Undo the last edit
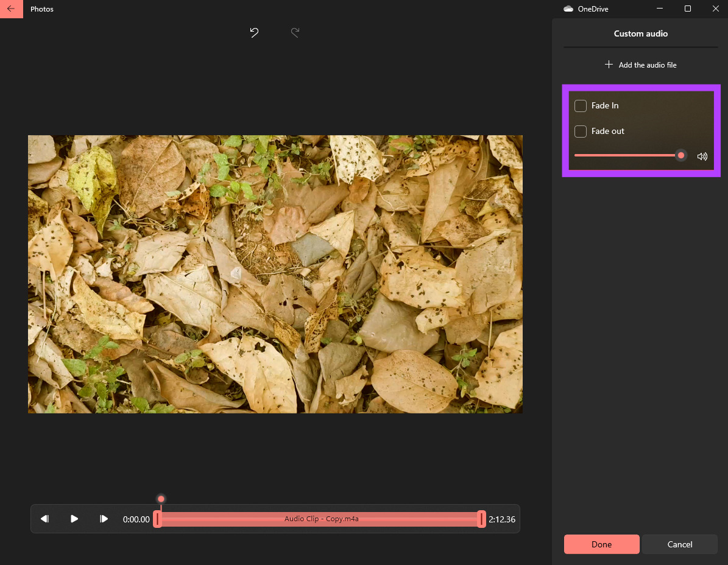The height and width of the screenshot is (565, 728). tap(255, 33)
